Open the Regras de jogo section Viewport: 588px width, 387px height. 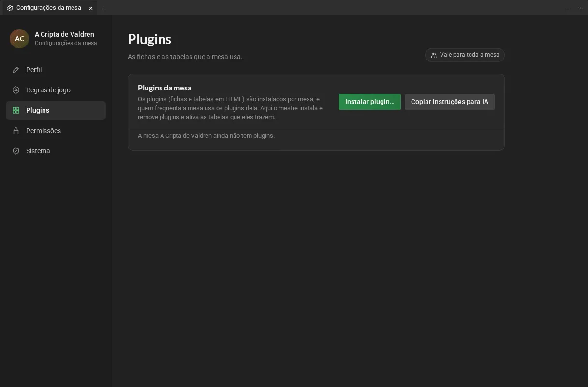(56, 90)
